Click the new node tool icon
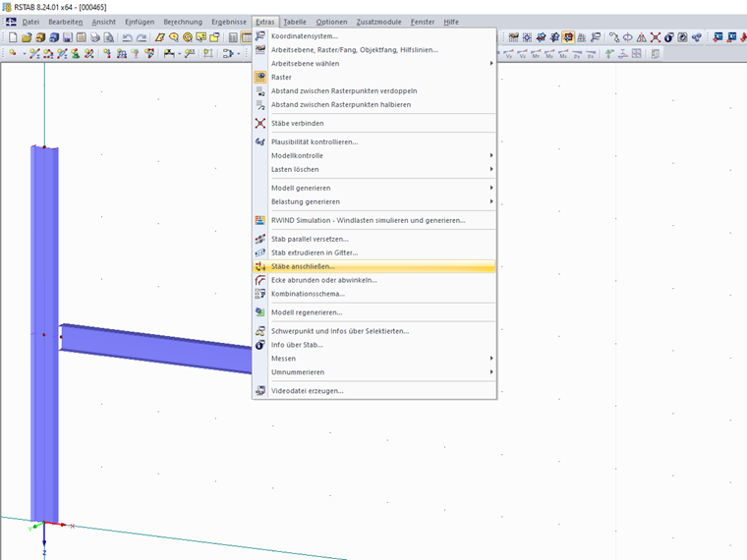 click(x=13, y=53)
